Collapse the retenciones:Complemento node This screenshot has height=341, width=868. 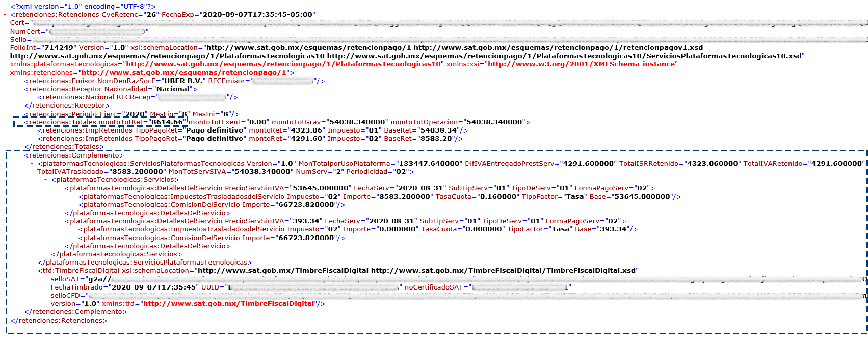19,155
